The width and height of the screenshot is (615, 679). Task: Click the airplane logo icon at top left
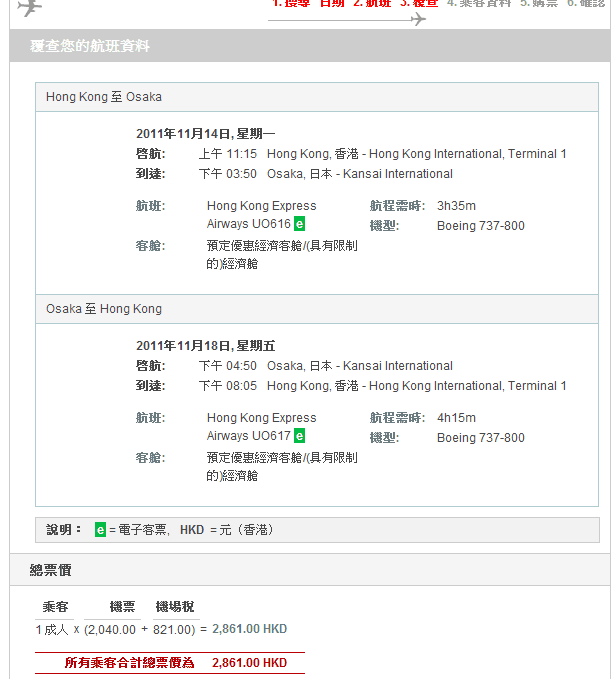pyautogui.click(x=30, y=7)
